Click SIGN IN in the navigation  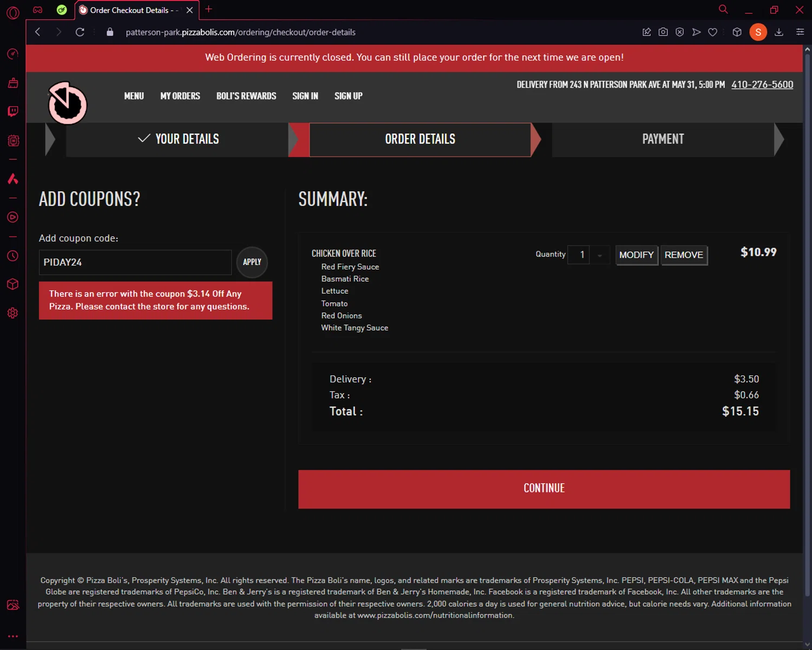click(x=305, y=96)
